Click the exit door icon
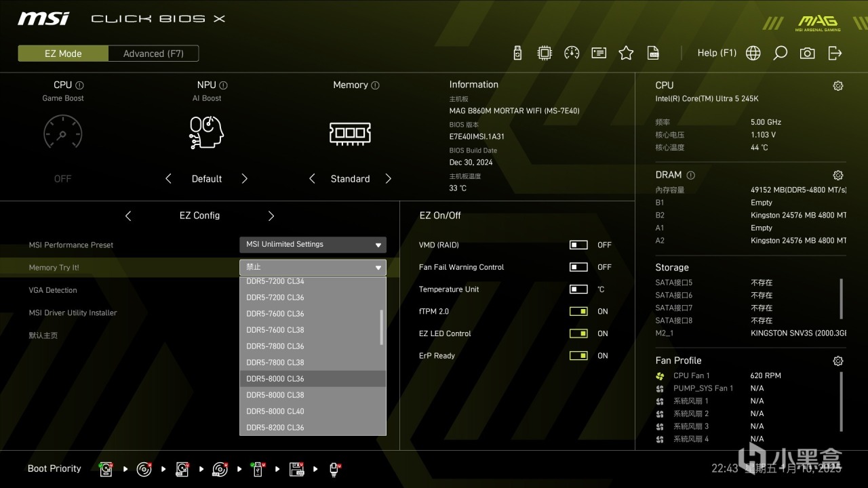 835,53
